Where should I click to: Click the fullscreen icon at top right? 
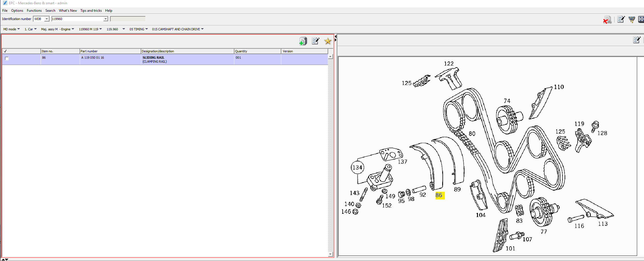tap(641, 19)
